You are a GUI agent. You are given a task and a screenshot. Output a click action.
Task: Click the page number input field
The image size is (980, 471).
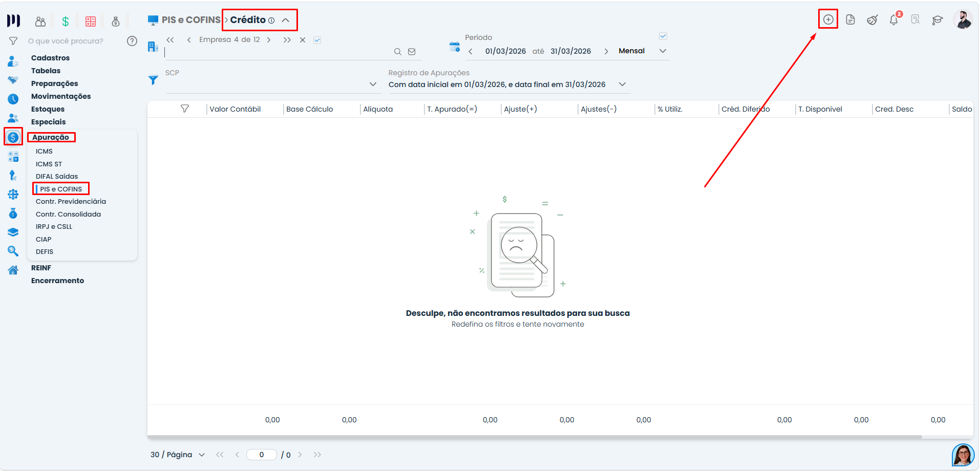click(262, 455)
